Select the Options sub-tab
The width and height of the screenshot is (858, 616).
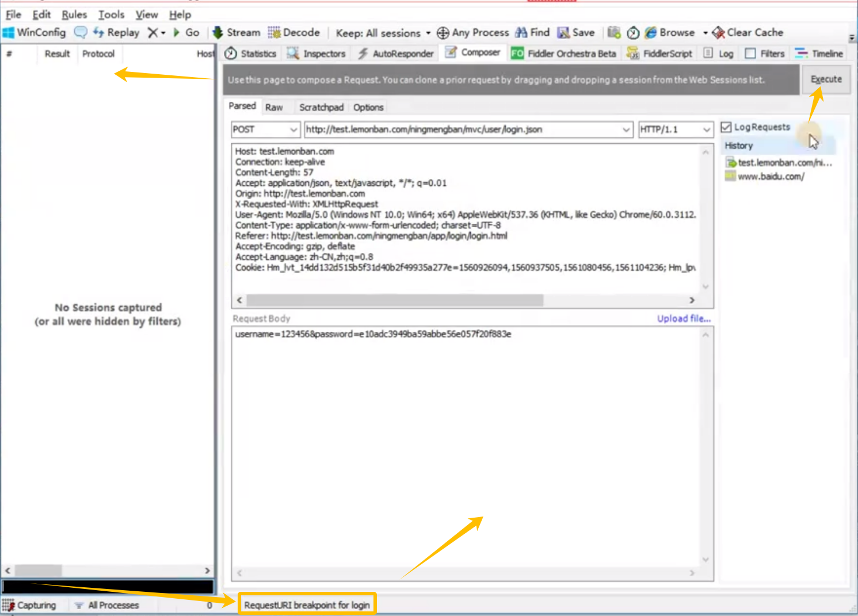(x=368, y=108)
